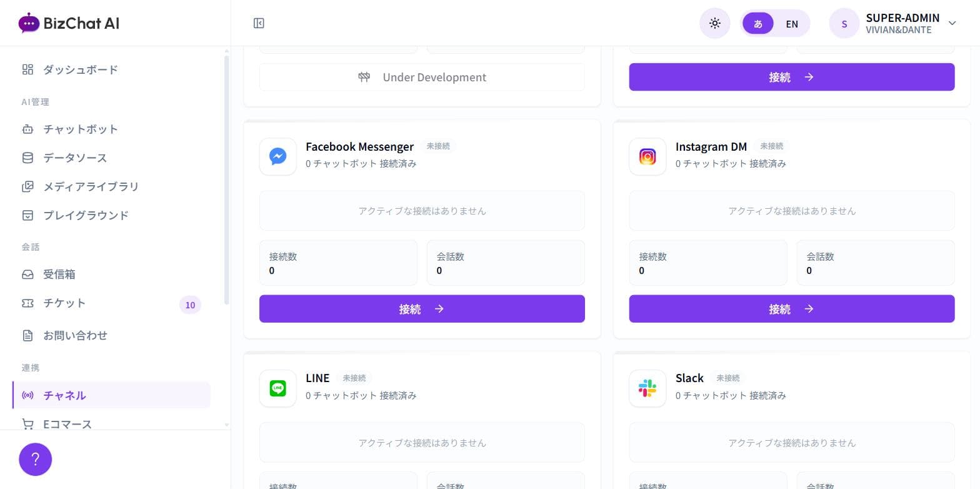This screenshot has width=980, height=489.
Task: Switch language to EN
Action: [x=792, y=24]
